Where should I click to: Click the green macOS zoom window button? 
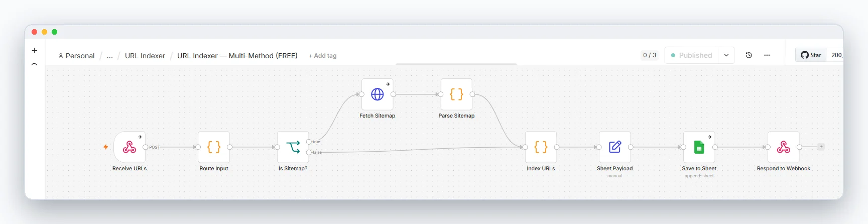pos(55,32)
